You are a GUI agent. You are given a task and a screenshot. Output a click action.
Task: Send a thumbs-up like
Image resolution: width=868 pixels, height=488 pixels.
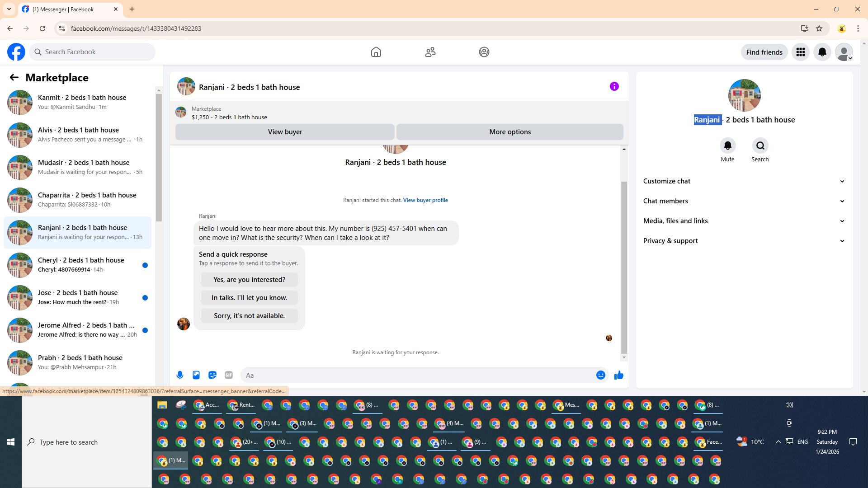[619, 375]
